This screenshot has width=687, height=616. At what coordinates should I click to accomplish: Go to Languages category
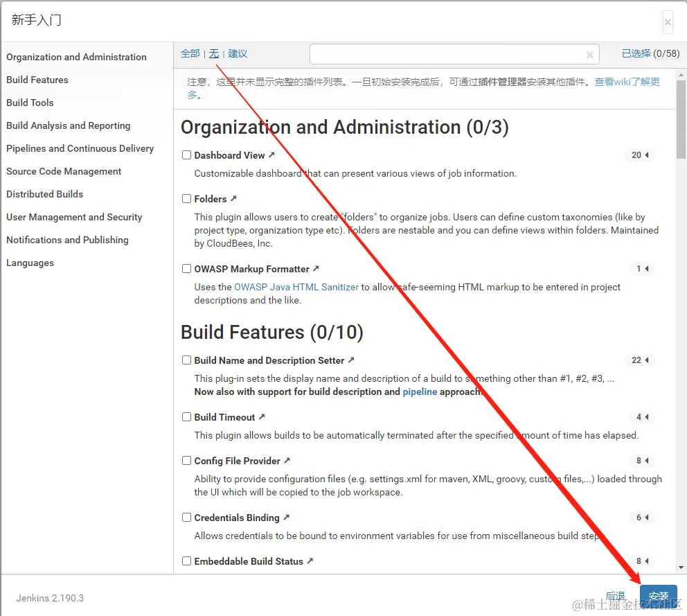click(30, 263)
